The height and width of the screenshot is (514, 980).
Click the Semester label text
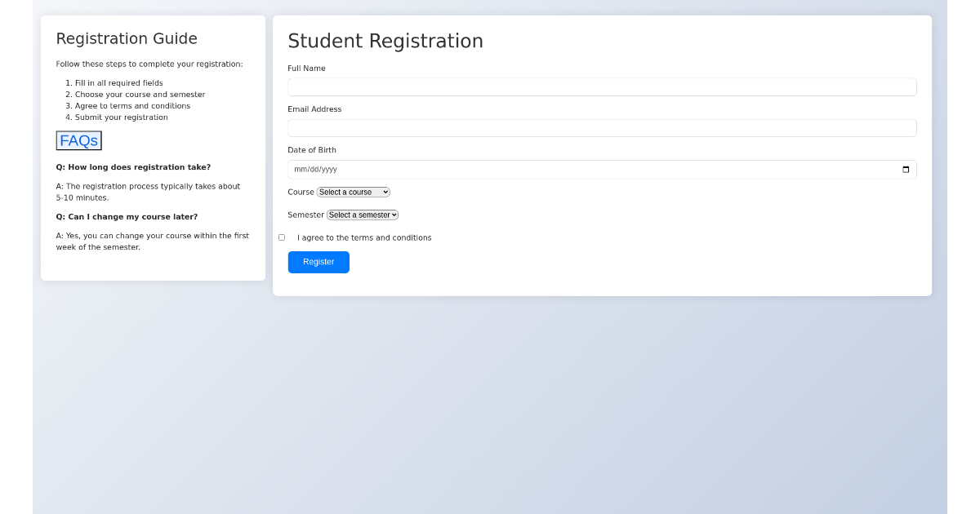point(305,215)
